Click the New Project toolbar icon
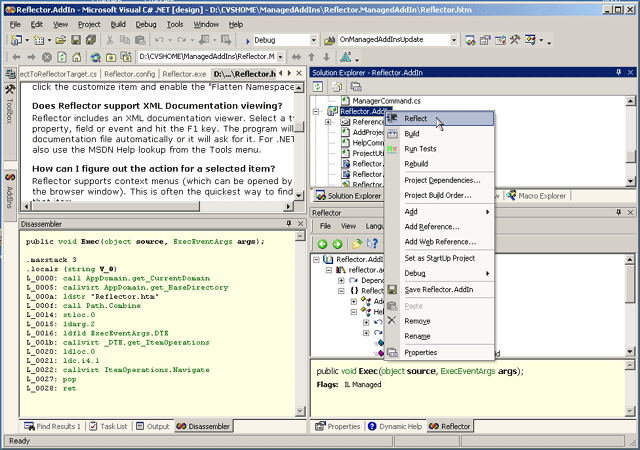Viewport: 640px width, 450px height. 16,40
